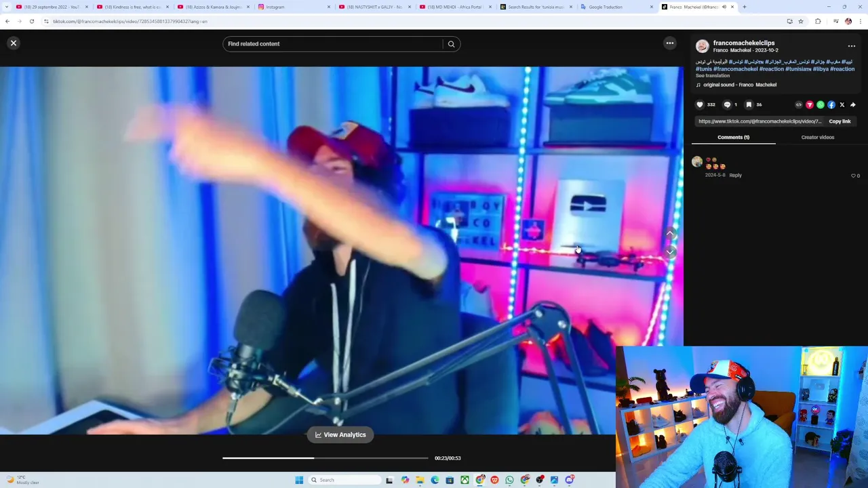
Task: Click the video URL text field
Action: (759, 121)
